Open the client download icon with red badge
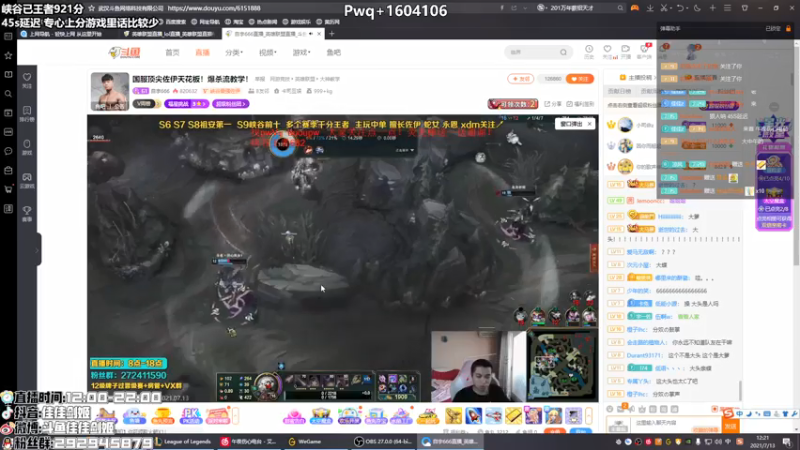800x450 pixels. point(644,51)
